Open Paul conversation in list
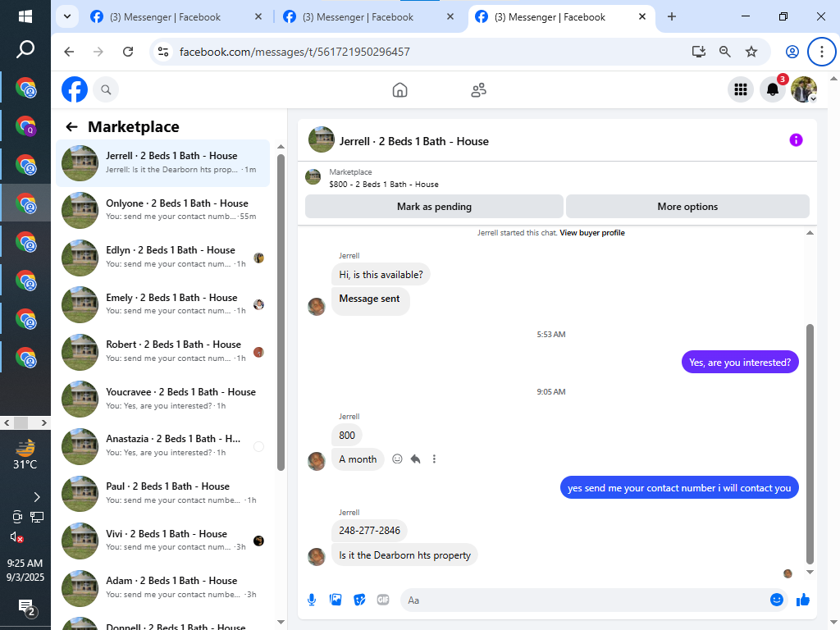This screenshot has width=840, height=630. (x=163, y=493)
